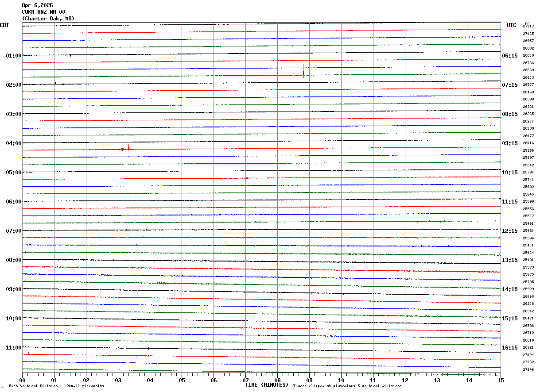
Task: Click the 'CDT' time zone label
Action: tap(4, 25)
